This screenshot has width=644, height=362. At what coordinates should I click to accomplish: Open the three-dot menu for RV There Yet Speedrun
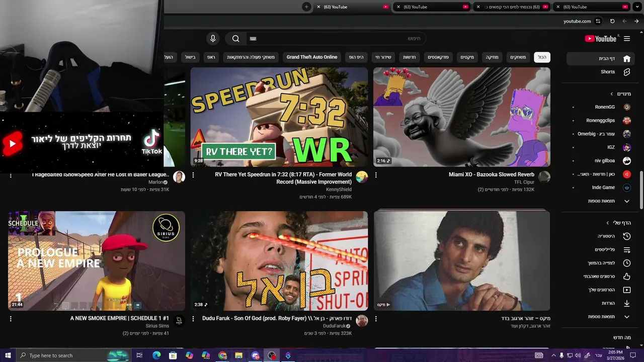[193, 175]
